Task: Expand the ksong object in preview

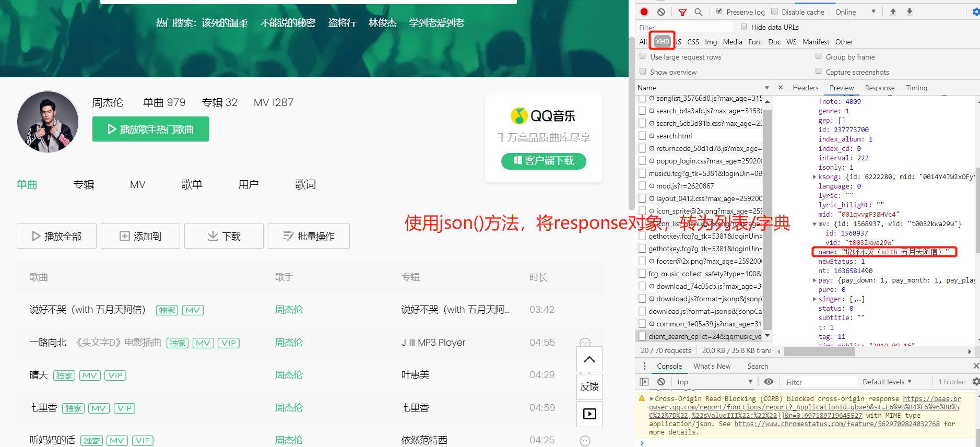Action: point(814,177)
